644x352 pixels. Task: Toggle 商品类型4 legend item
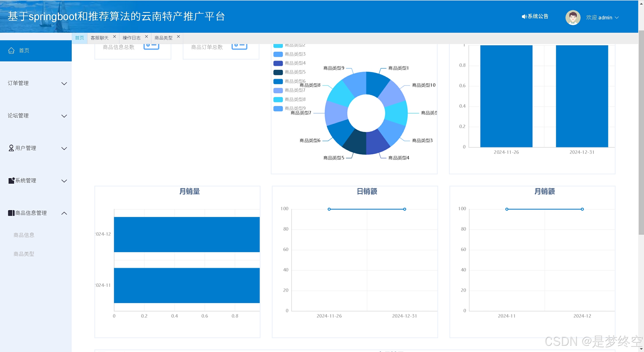[295, 63]
